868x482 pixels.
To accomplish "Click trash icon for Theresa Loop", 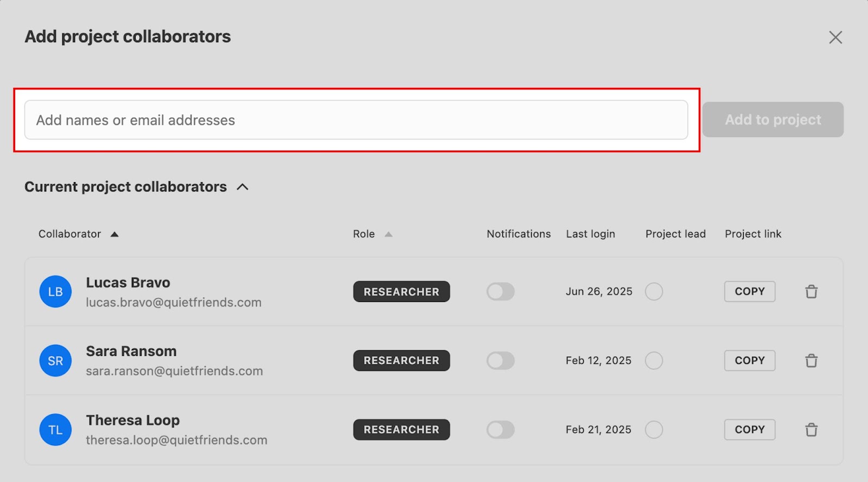I will point(811,430).
